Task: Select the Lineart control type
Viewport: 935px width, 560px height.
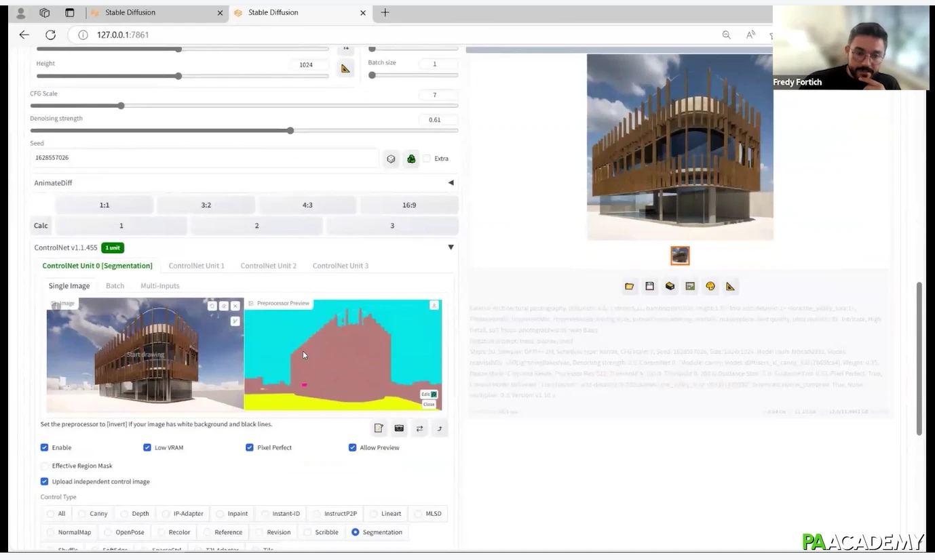Action: (385, 514)
